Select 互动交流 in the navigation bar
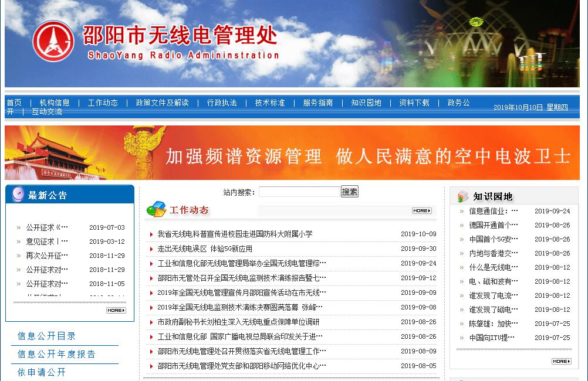Viewport: 588px width, 381px height. click(47, 111)
